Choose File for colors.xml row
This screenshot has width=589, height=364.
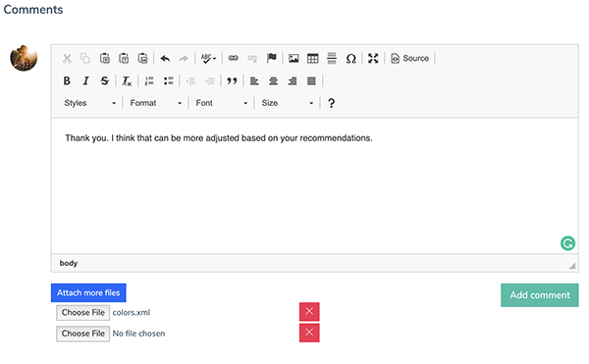coord(83,313)
